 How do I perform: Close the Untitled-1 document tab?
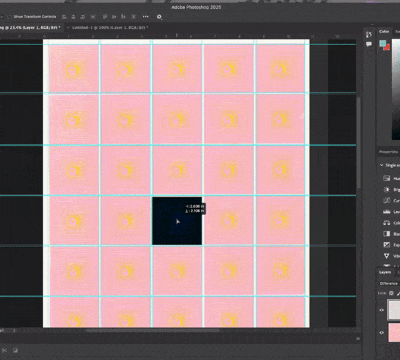click(x=68, y=27)
